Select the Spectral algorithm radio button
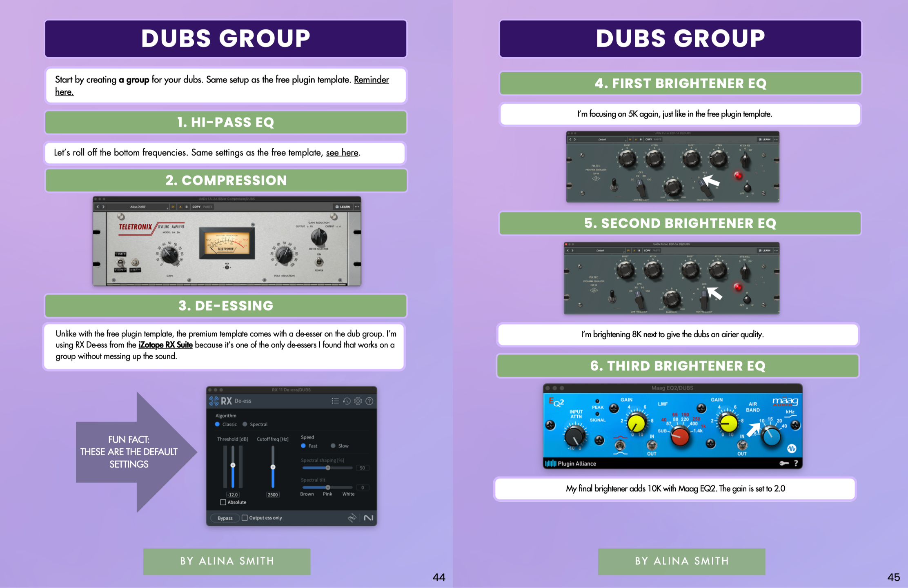This screenshot has height=588, width=908. [x=245, y=424]
